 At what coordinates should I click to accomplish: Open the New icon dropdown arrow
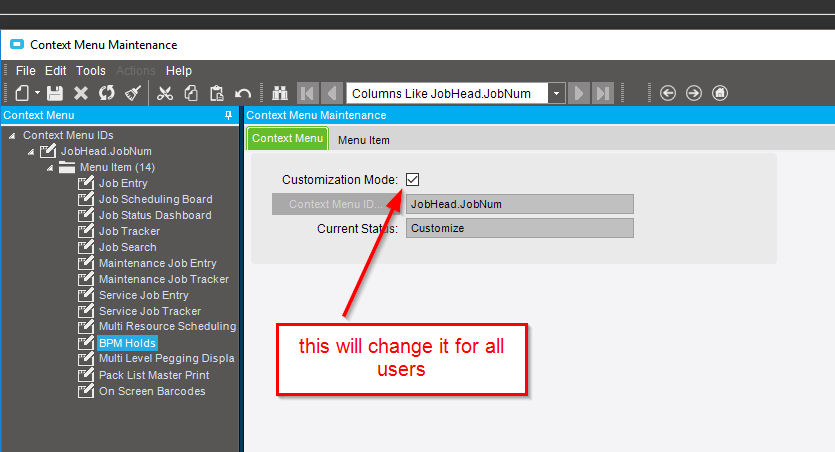pos(37,93)
